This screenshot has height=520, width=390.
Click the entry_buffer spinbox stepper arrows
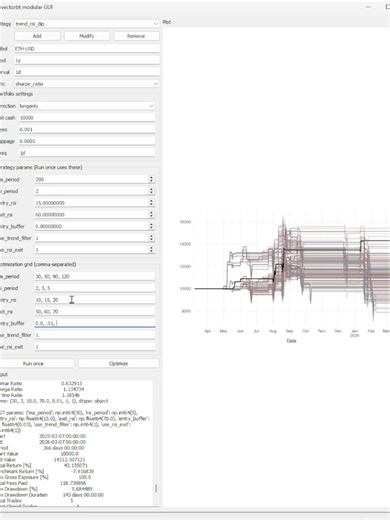click(151, 226)
